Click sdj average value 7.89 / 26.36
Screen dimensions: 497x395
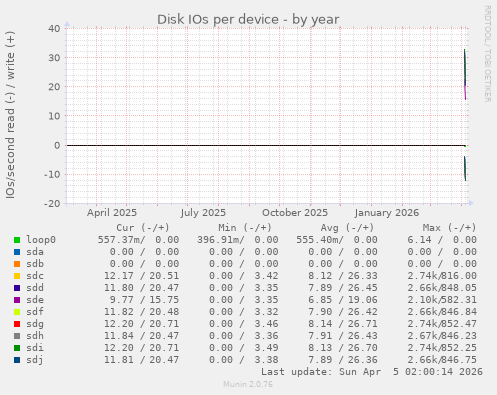tap(343, 360)
